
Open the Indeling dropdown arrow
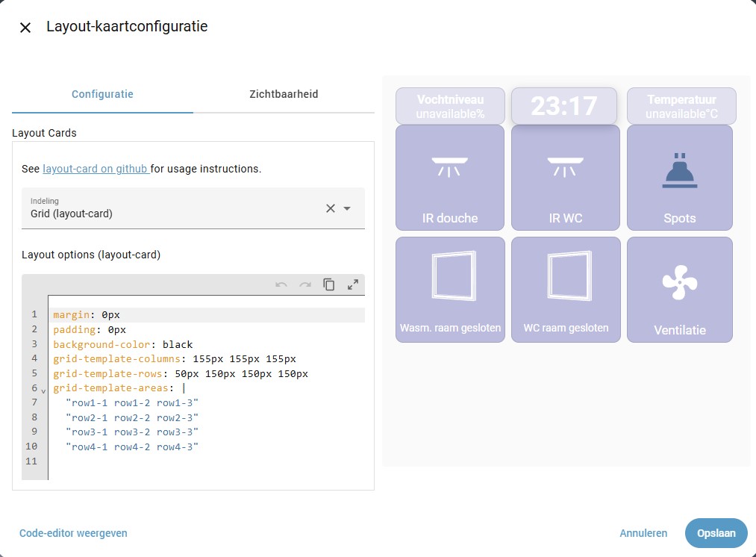coord(347,208)
